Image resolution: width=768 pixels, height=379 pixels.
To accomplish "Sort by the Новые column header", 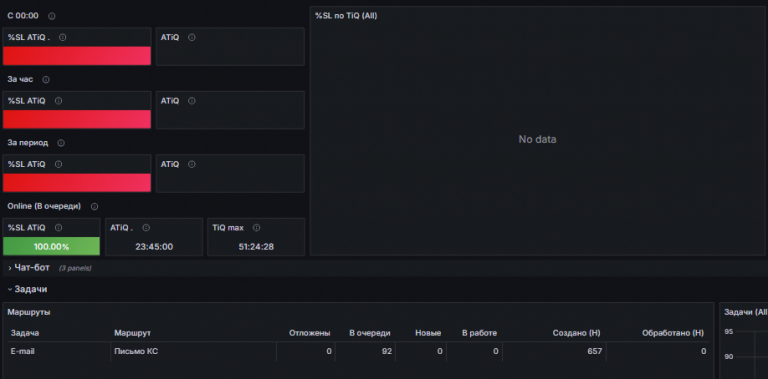I will [428, 333].
